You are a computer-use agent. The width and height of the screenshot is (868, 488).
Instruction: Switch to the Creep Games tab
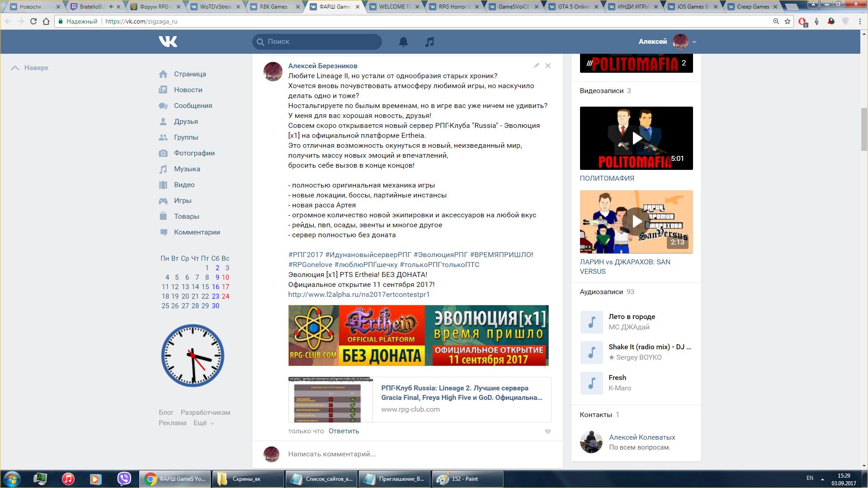click(x=751, y=7)
